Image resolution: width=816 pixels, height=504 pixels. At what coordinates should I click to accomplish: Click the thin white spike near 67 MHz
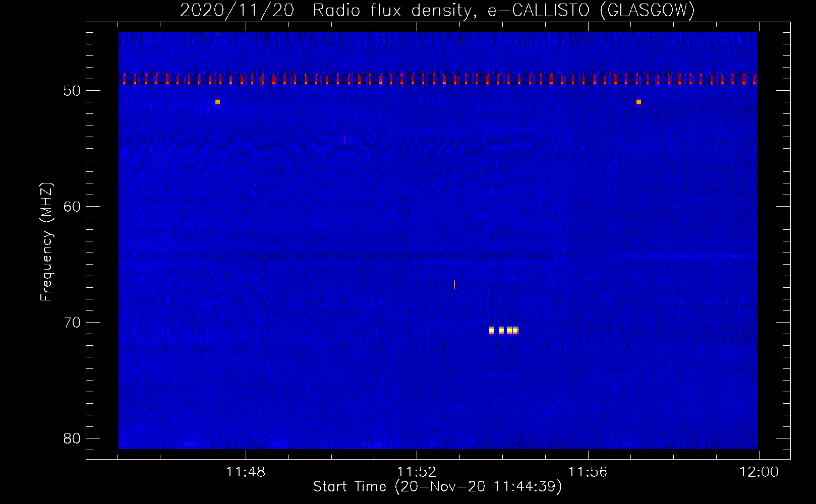point(454,284)
